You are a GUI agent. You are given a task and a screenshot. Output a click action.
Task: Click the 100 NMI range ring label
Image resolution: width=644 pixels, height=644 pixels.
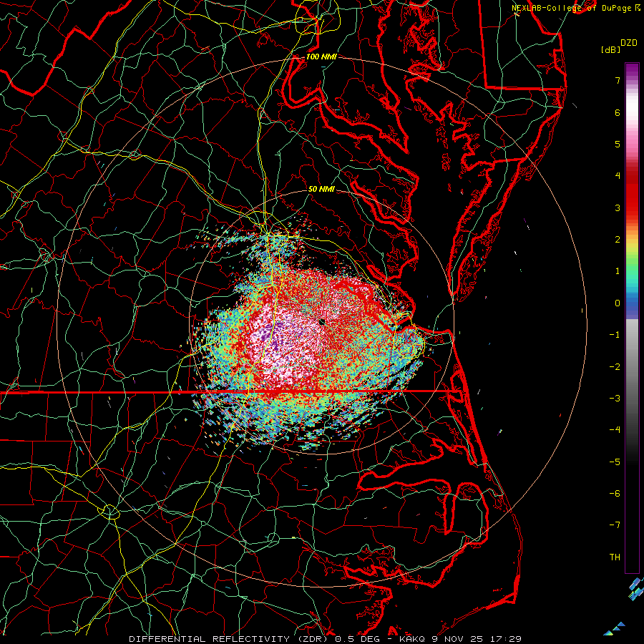coord(321,57)
